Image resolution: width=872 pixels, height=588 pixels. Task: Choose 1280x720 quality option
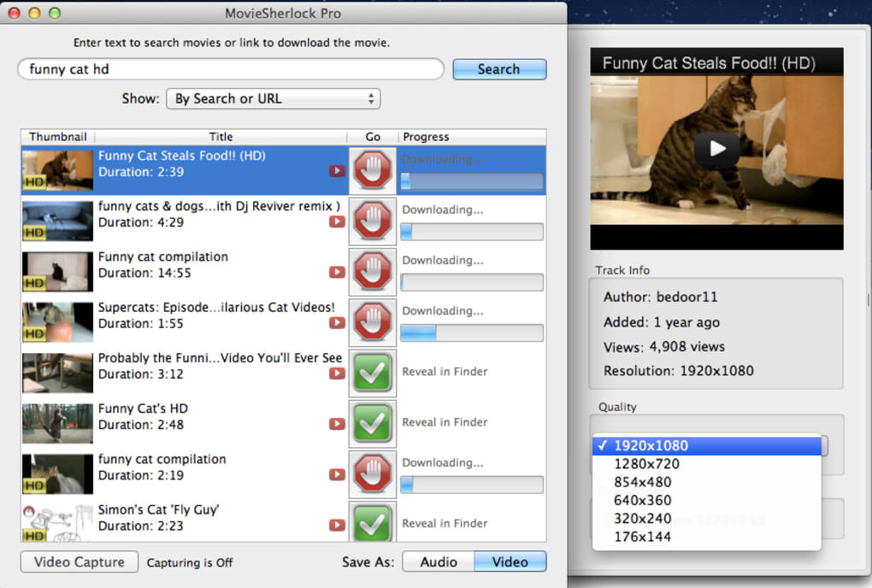point(707,464)
